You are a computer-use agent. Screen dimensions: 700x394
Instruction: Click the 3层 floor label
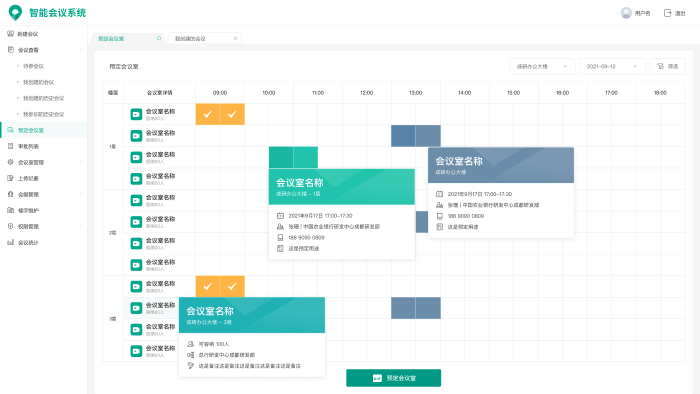coord(112,319)
